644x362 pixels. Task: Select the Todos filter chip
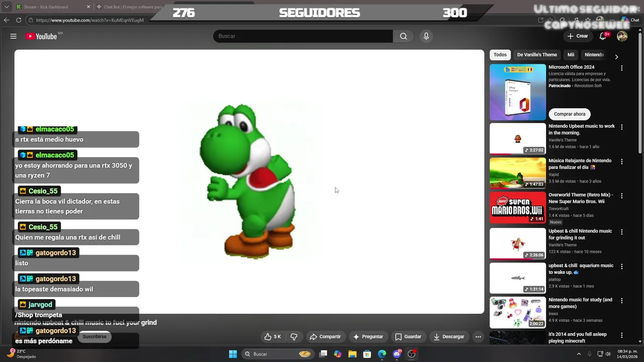tap(500, 55)
